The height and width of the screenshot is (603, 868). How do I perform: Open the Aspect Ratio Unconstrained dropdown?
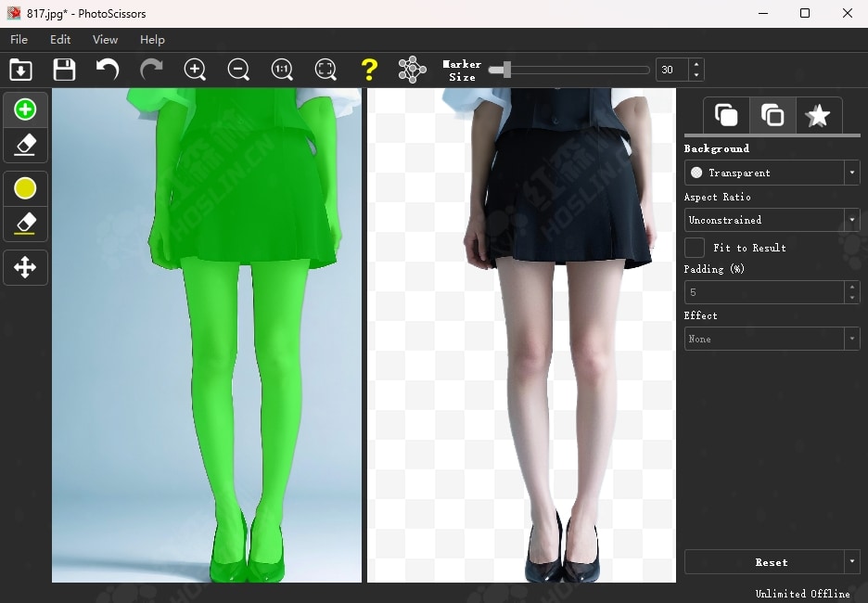click(x=851, y=220)
